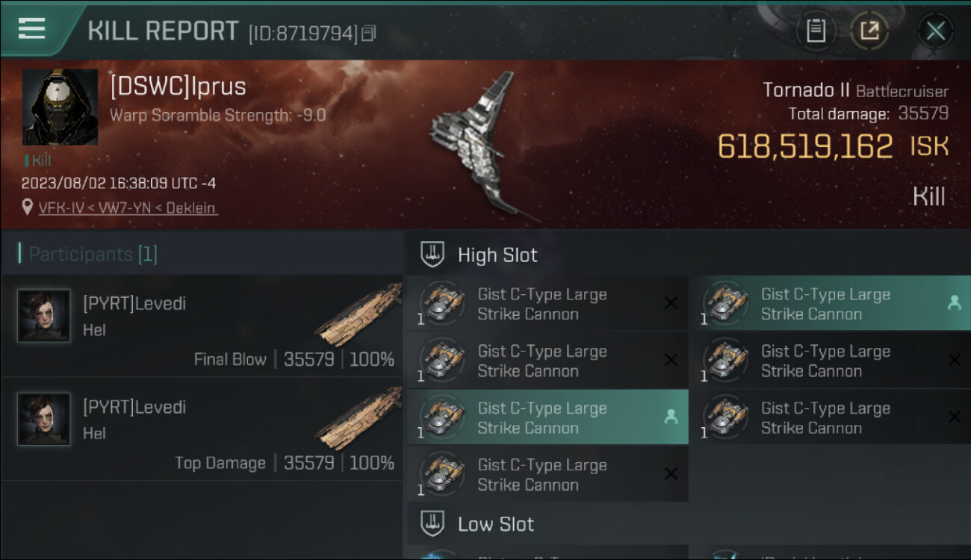Open the VFK-IV < VW7-YN < Deklein link
This screenshot has height=560, width=971.
pyautogui.click(x=128, y=208)
